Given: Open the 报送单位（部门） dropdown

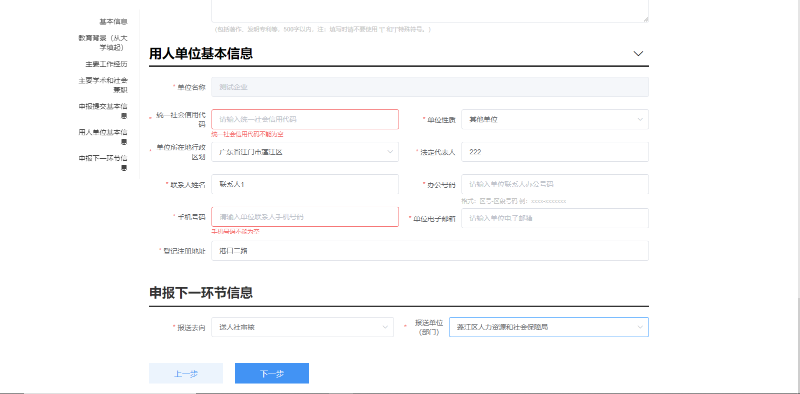Looking at the screenshot, I should 548,327.
